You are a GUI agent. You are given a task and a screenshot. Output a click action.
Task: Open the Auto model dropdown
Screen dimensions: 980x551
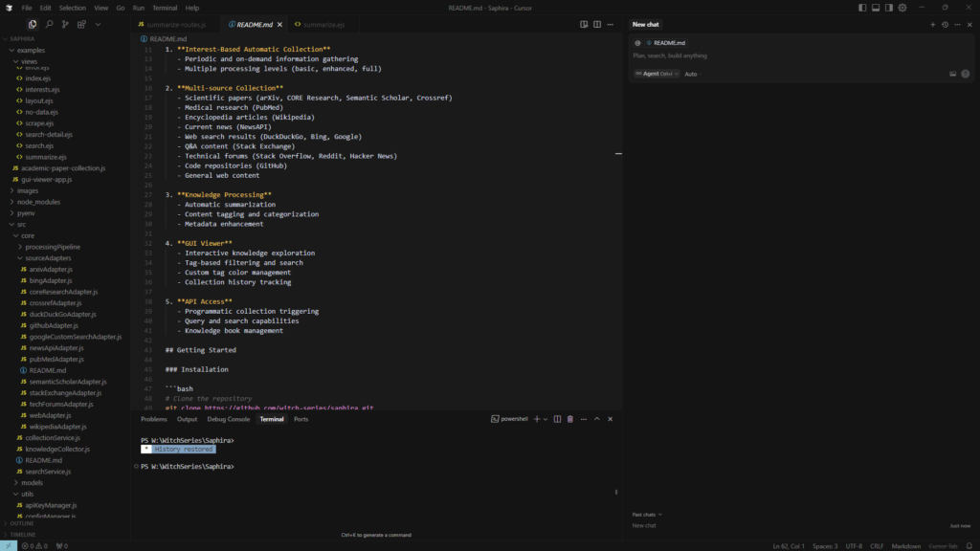coord(692,74)
